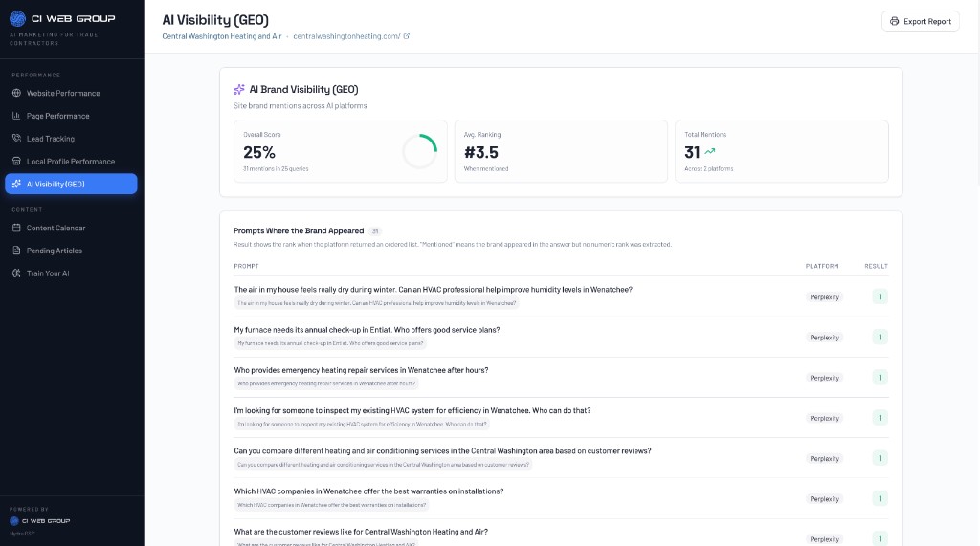
Task: Click the external link icon beside centralwashingtonheating.com
Action: [406, 36]
